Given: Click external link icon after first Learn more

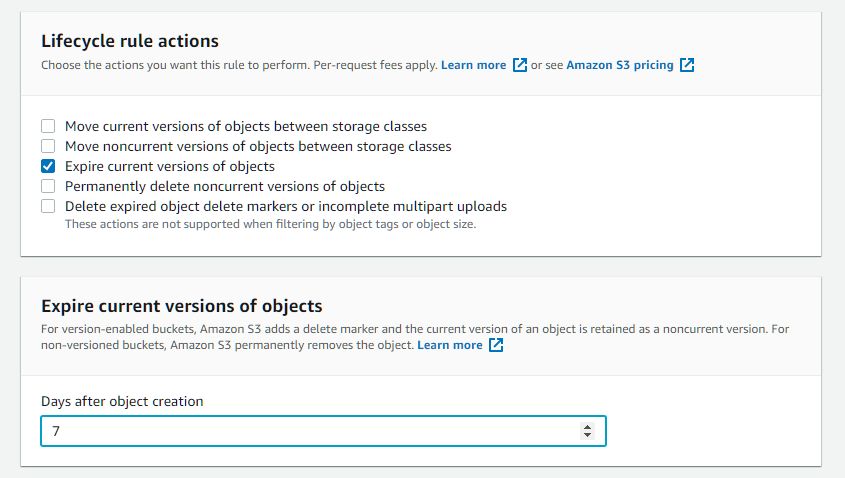Looking at the screenshot, I should 519,65.
